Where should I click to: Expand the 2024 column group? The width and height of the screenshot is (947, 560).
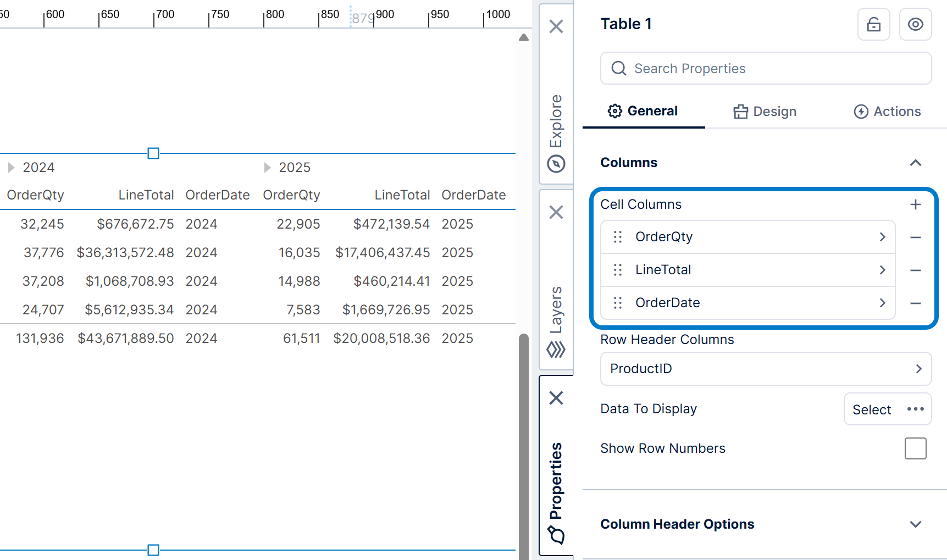(11, 168)
